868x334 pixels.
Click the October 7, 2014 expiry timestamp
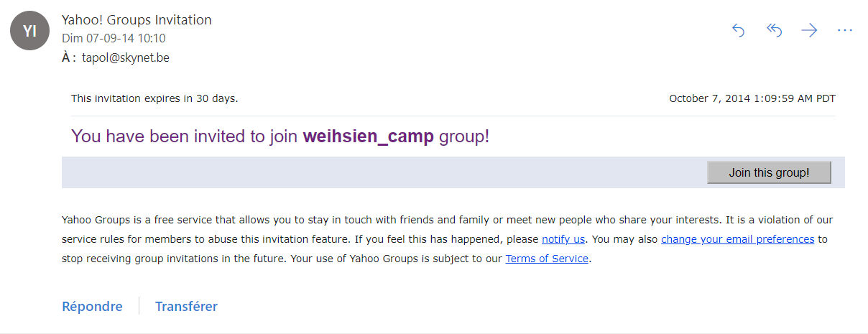tap(752, 98)
